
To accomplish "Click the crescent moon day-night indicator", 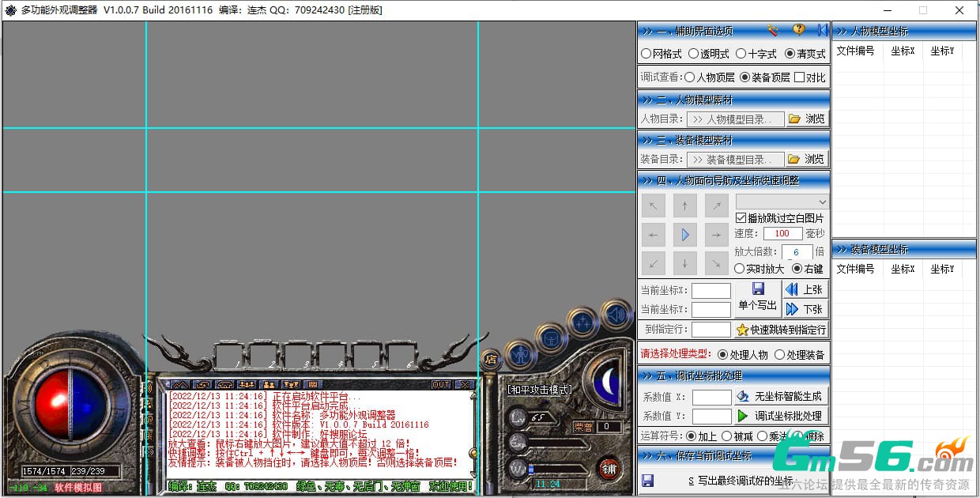I will (608, 383).
